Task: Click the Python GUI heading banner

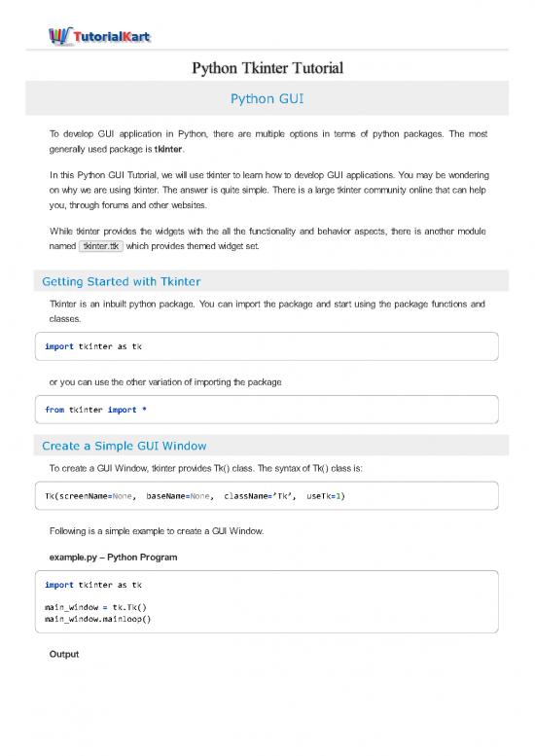Action: click(x=267, y=98)
